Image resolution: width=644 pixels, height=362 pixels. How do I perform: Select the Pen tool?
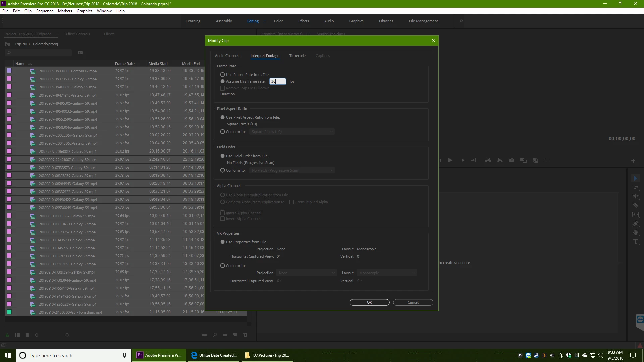[635, 223]
